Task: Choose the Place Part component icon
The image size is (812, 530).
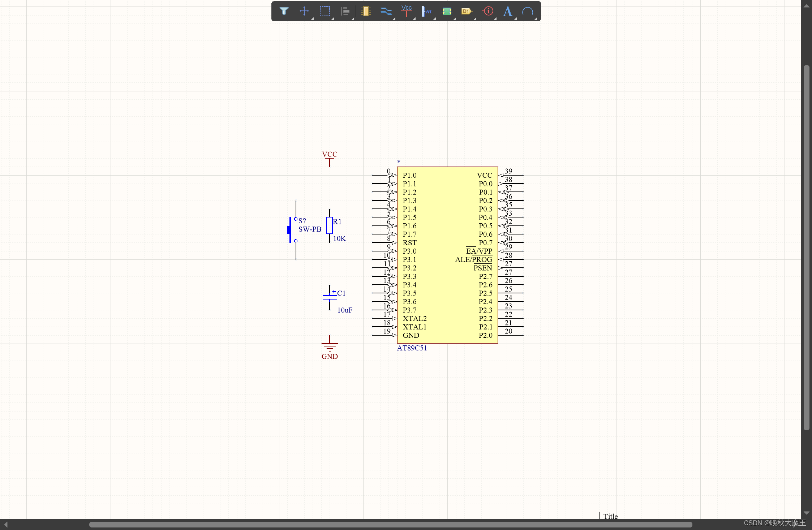Action: [366, 11]
